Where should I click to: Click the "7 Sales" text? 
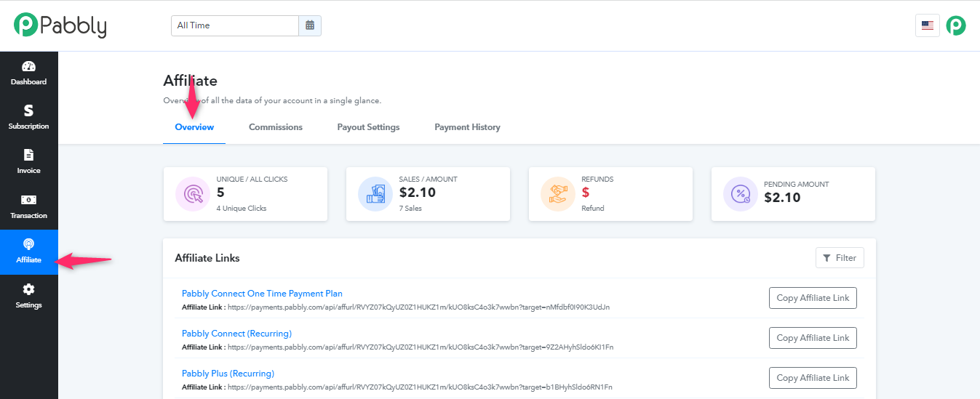point(410,209)
